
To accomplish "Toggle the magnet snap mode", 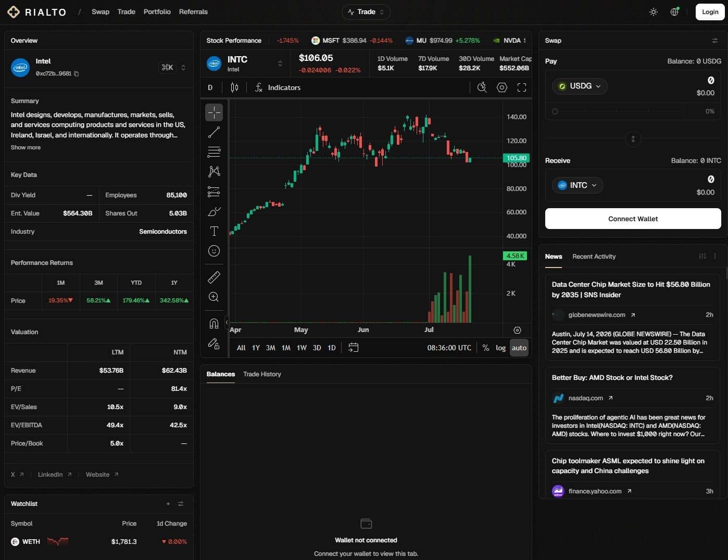I will [214, 324].
